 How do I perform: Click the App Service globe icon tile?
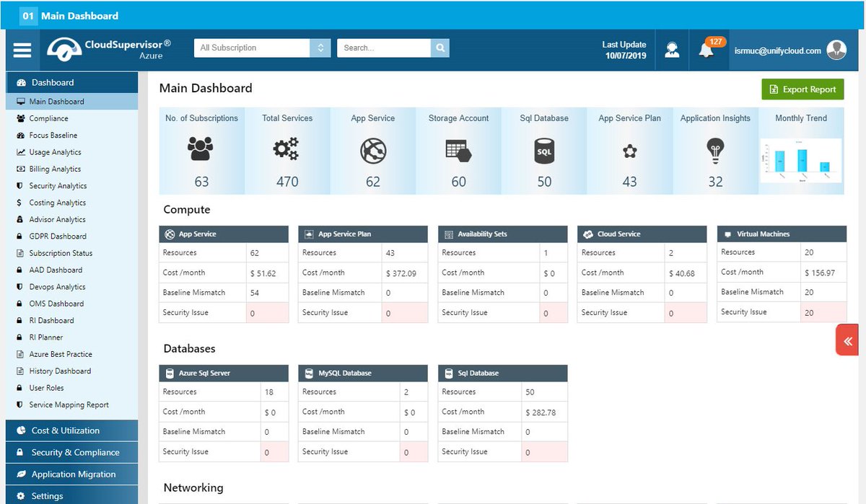pos(373,151)
